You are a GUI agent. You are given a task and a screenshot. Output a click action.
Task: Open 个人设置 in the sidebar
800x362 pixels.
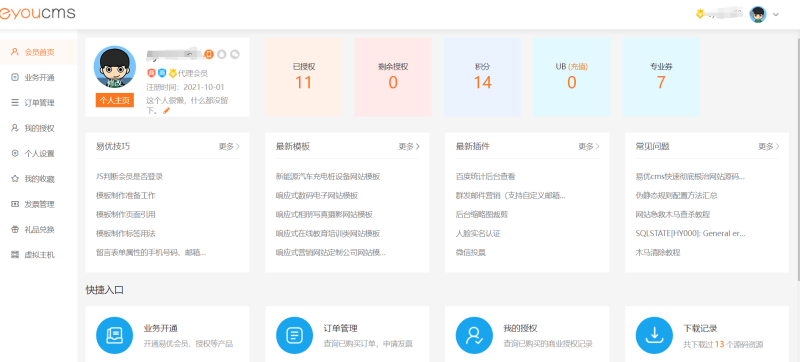(x=39, y=153)
